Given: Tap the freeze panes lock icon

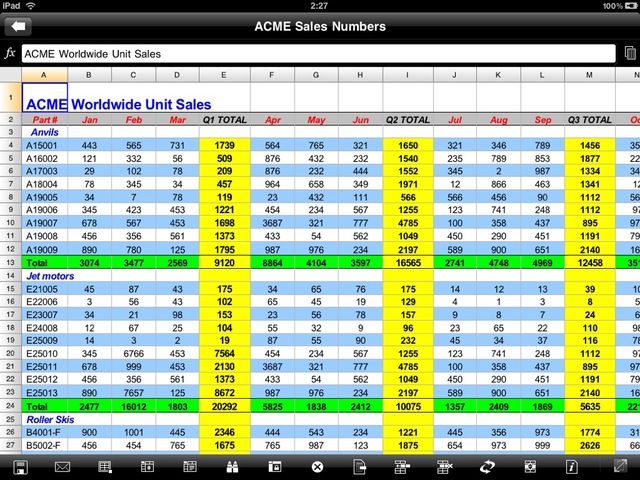Looking at the screenshot, I should coord(275,467).
